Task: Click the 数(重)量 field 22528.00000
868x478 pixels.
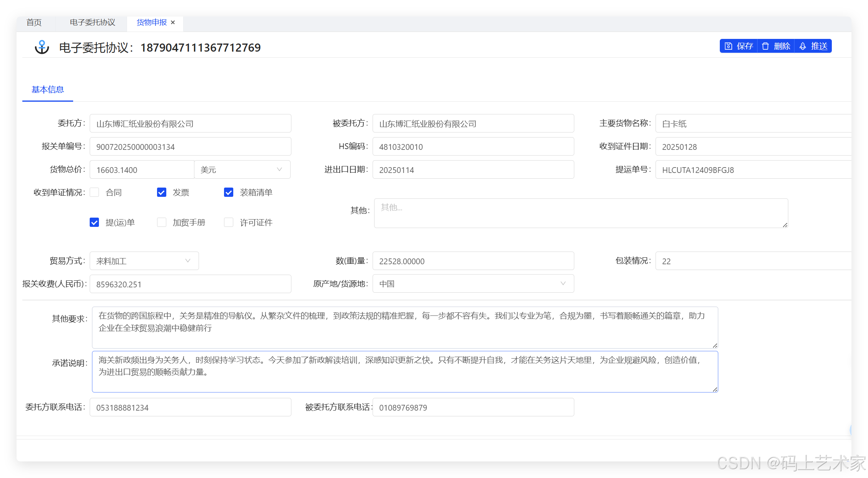Action: 473,261
